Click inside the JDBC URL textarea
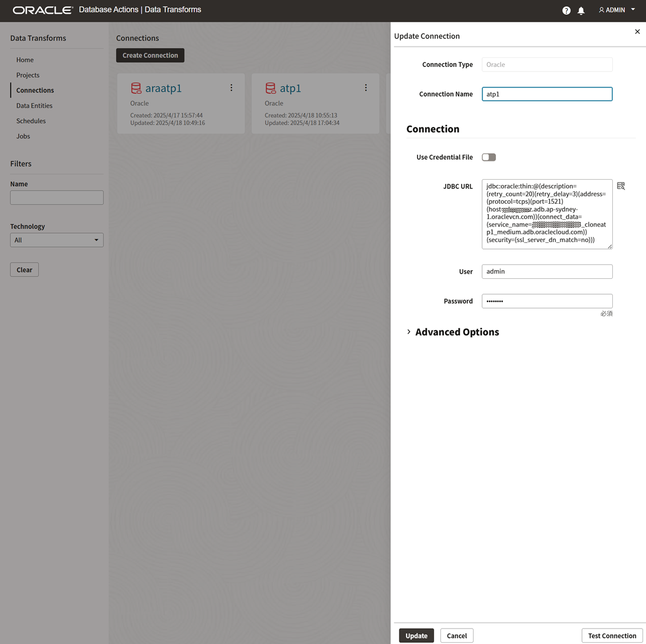The height and width of the screenshot is (644, 646). pos(547,214)
